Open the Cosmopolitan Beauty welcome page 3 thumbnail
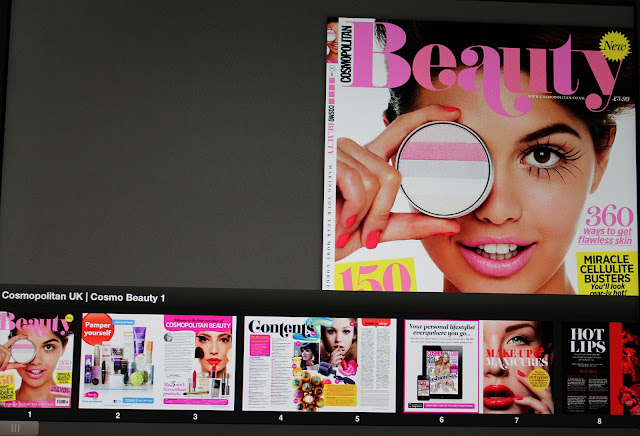 coord(198,363)
